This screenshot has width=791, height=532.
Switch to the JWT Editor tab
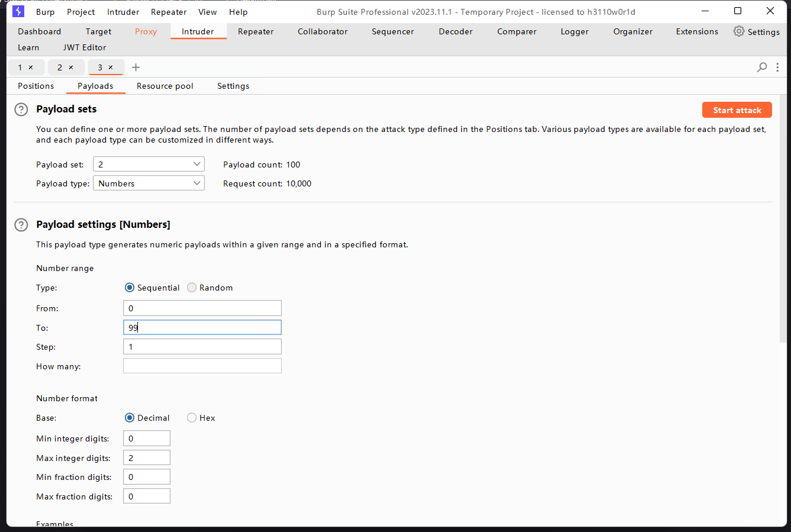pos(85,47)
